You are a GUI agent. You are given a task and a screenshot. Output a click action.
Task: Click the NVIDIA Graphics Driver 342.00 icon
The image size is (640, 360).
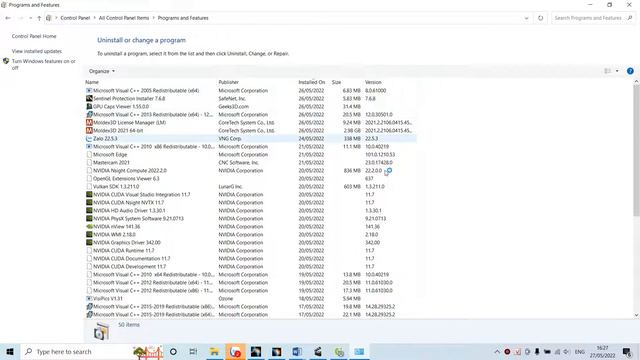(x=89, y=242)
